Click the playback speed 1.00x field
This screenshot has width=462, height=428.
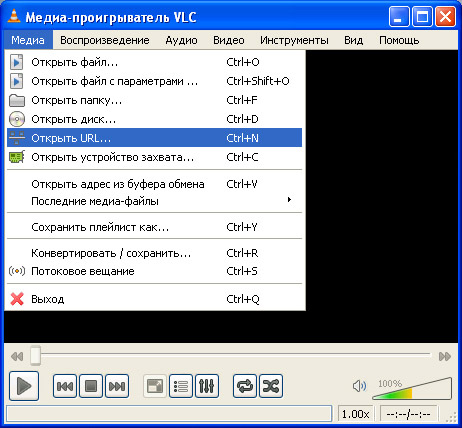(356, 414)
